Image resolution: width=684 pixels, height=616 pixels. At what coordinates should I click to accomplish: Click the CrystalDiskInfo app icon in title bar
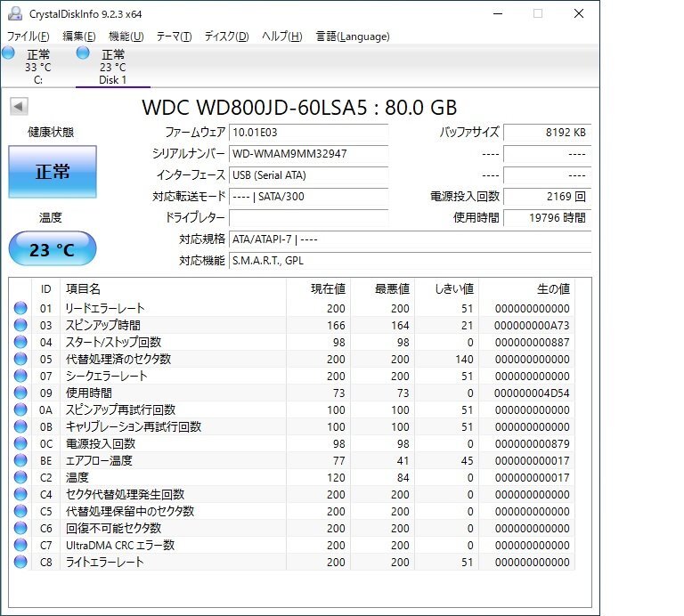pos(15,13)
